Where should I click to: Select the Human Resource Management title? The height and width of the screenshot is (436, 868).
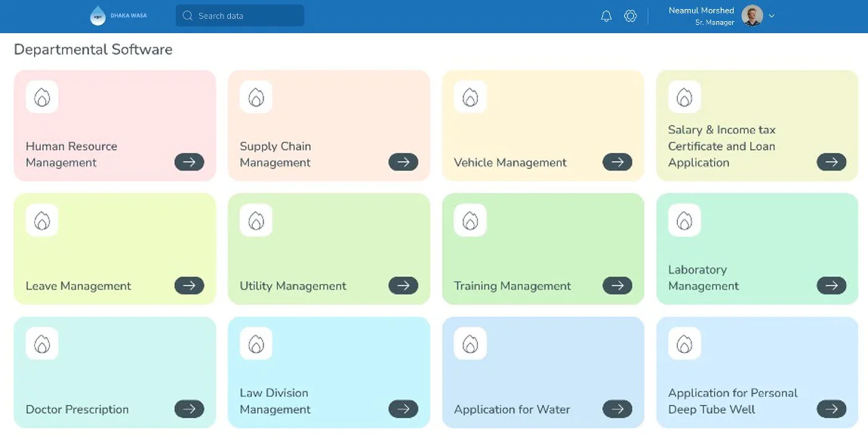click(72, 154)
